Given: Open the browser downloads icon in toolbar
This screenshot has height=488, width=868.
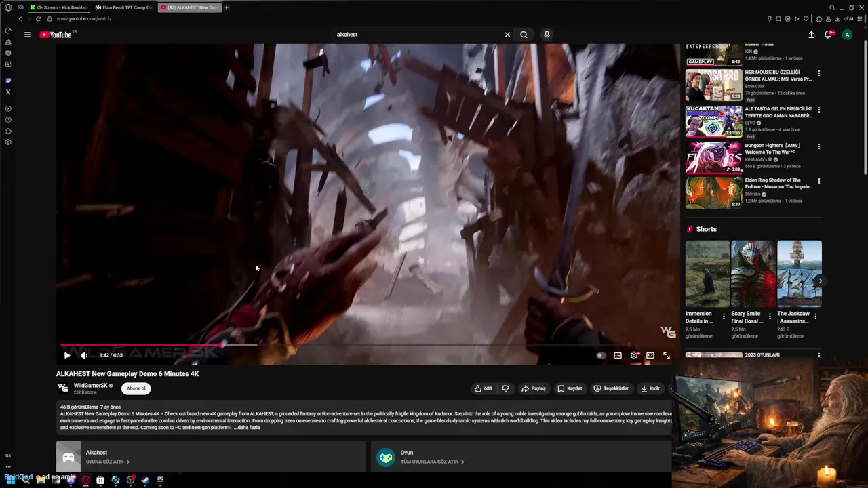Looking at the screenshot, I should tap(837, 19).
